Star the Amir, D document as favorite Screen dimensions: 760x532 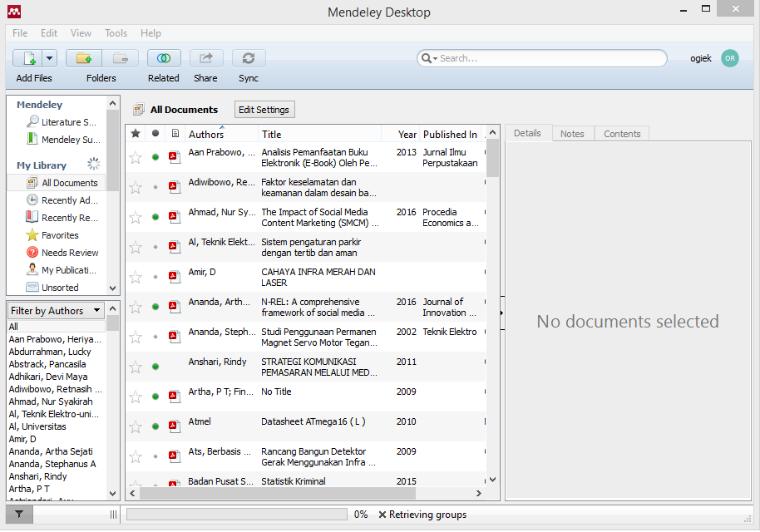click(136, 278)
